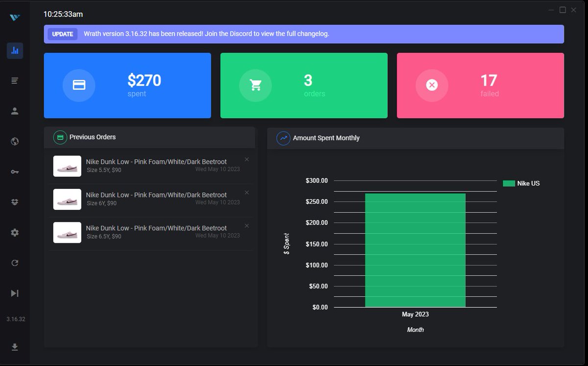Click the 'Size 5.5Y, $90' text
Screen dimensions: 588x366
click(x=104, y=170)
